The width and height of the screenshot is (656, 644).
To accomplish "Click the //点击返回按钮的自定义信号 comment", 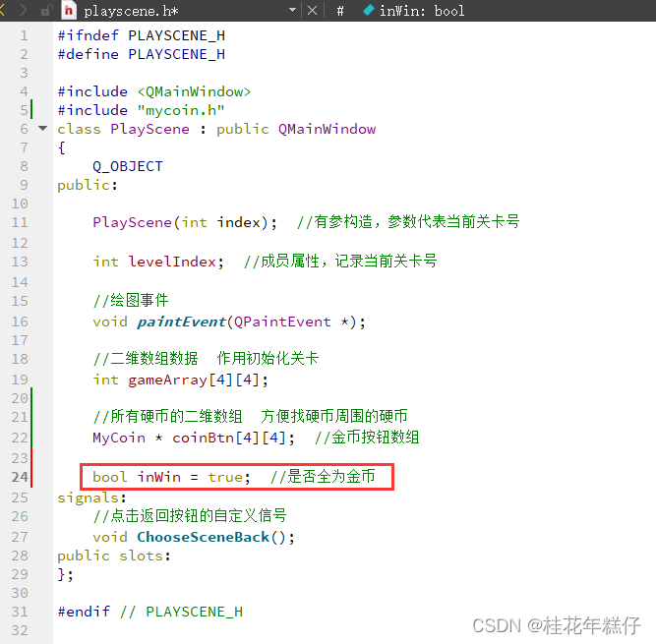I will click(x=190, y=515).
